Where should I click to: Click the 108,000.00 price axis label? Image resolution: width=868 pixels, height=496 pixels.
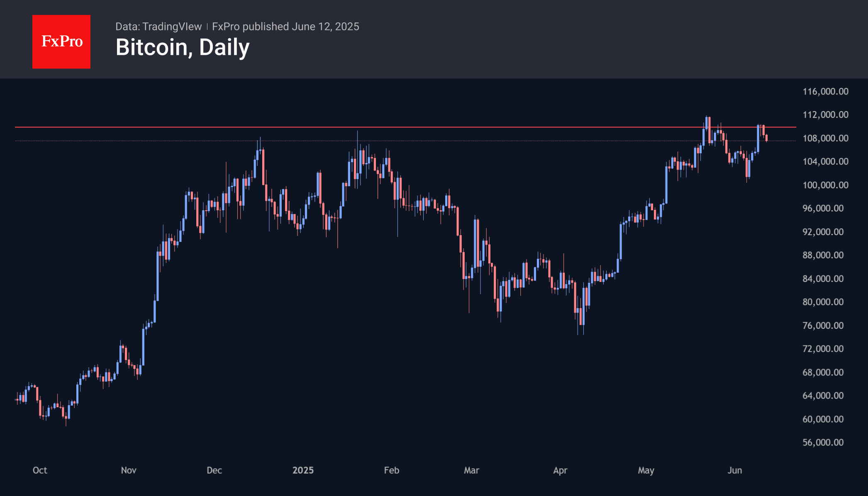[825, 139]
